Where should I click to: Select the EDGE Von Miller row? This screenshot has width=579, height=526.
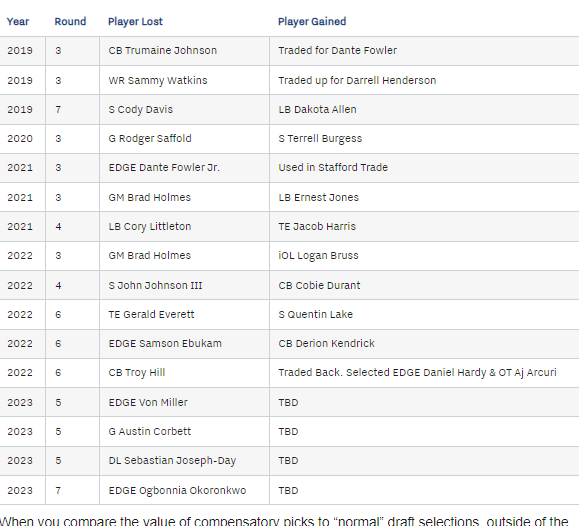pyautogui.click(x=290, y=402)
